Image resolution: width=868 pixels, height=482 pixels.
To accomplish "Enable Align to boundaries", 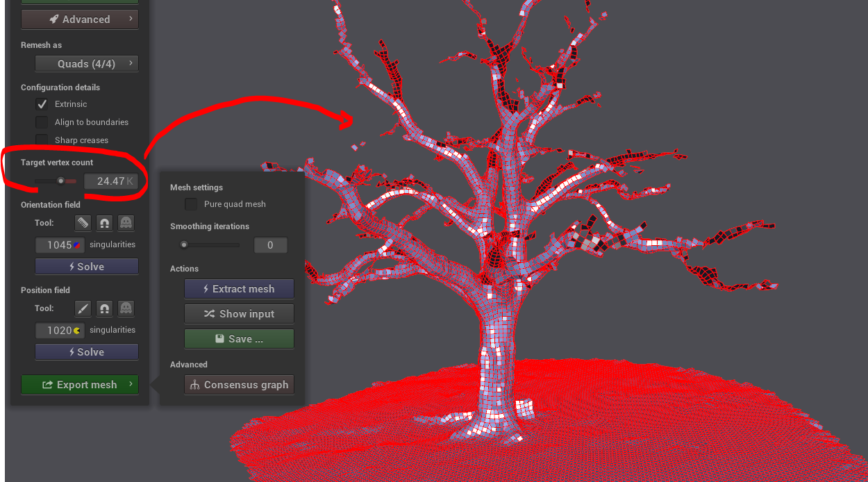I will click(x=42, y=122).
